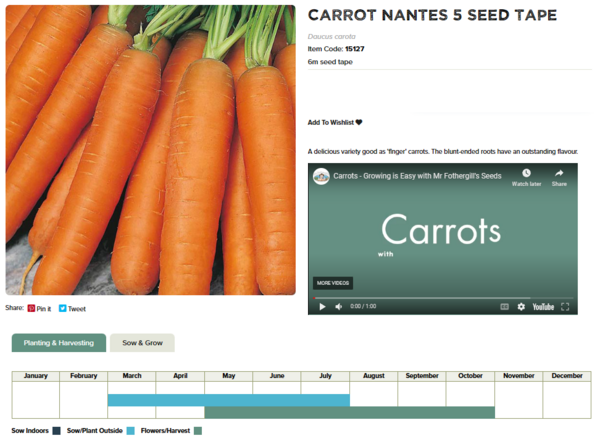The image size is (600, 441).
Task: Mute the video volume
Action: pyautogui.click(x=339, y=307)
